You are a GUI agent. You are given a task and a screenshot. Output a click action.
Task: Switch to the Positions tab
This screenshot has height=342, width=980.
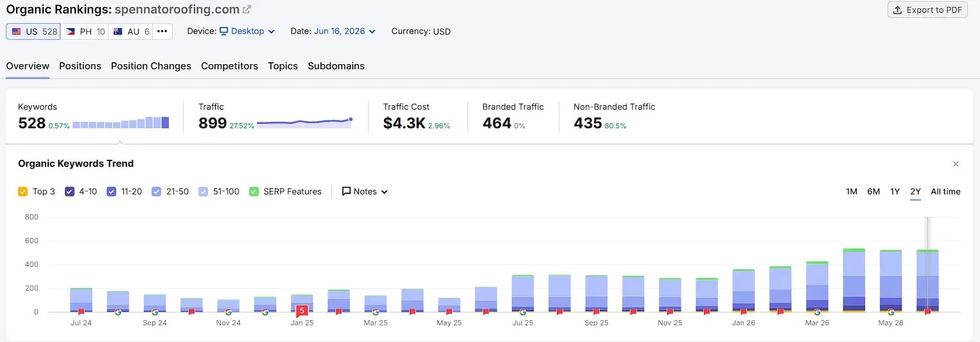80,66
